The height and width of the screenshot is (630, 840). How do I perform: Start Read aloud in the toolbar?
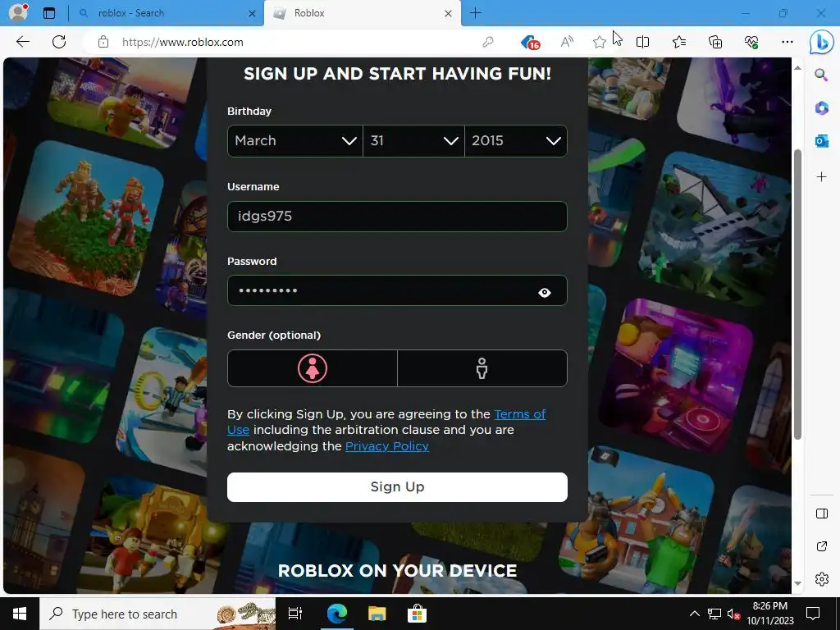567,42
